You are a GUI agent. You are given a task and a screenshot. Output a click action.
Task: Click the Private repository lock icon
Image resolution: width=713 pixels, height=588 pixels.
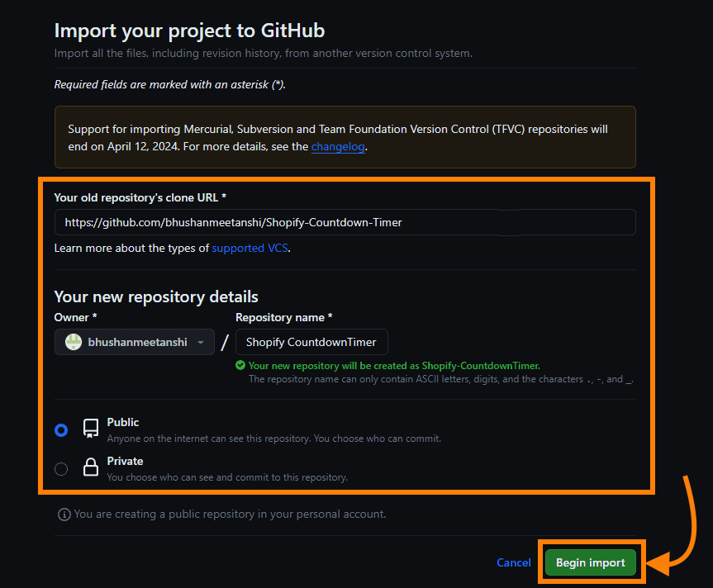coord(91,467)
